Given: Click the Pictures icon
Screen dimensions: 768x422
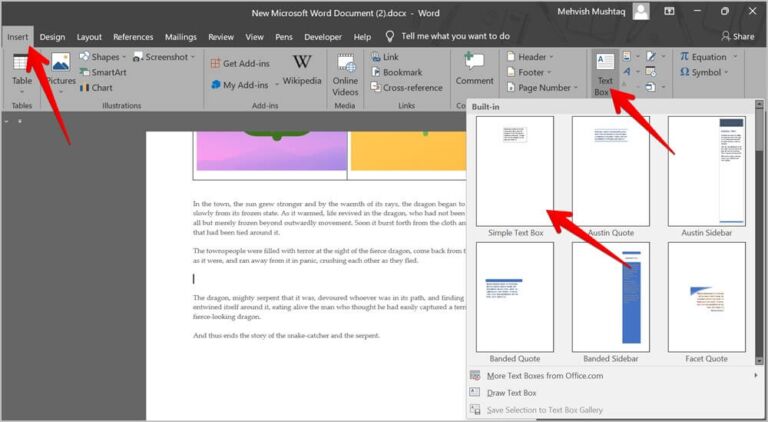Looking at the screenshot, I should [60, 70].
